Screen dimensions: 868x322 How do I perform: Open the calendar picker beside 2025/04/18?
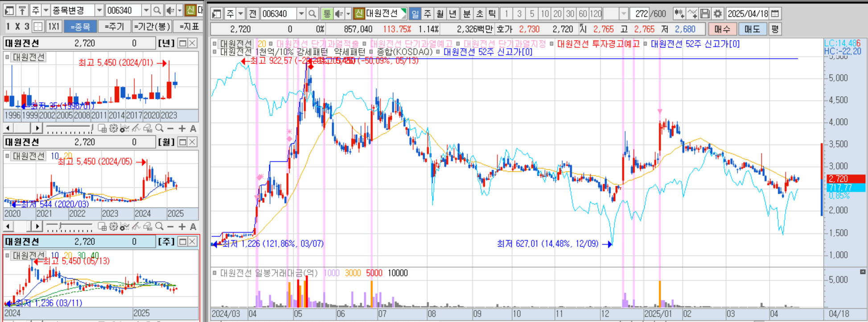click(775, 14)
